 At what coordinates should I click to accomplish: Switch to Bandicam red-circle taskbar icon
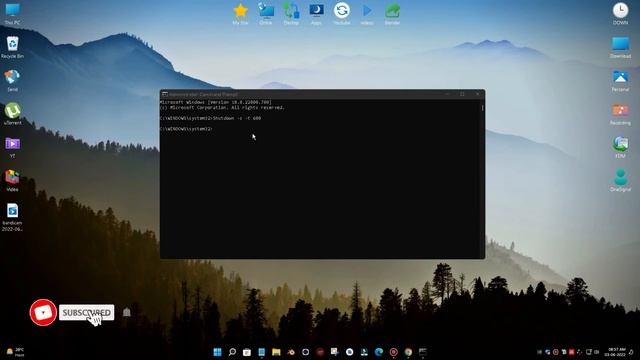coord(393,352)
